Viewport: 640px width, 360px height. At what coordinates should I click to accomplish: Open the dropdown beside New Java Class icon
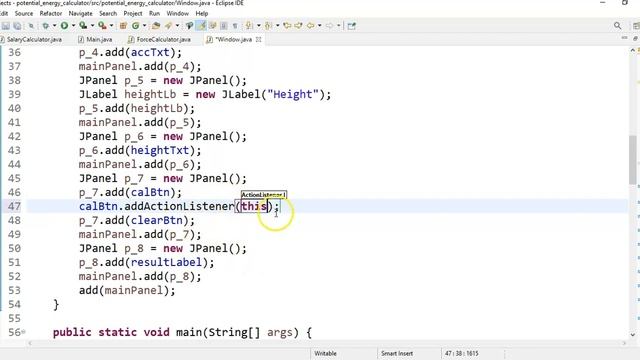(x=144, y=26)
